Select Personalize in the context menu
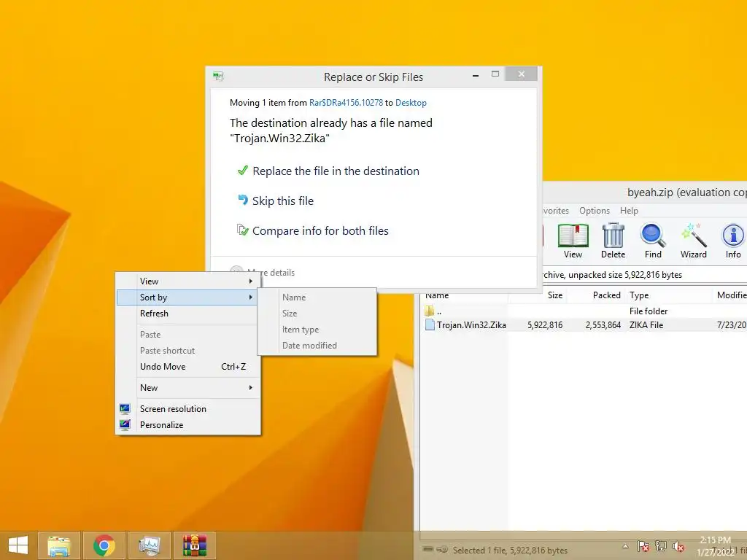 coord(187,425)
